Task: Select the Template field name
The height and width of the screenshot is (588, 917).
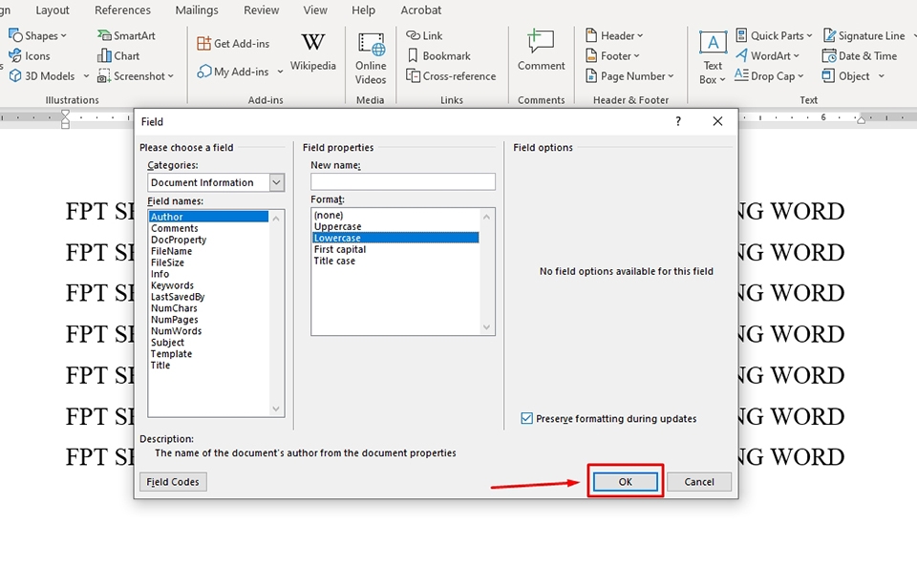Action: (209, 353)
